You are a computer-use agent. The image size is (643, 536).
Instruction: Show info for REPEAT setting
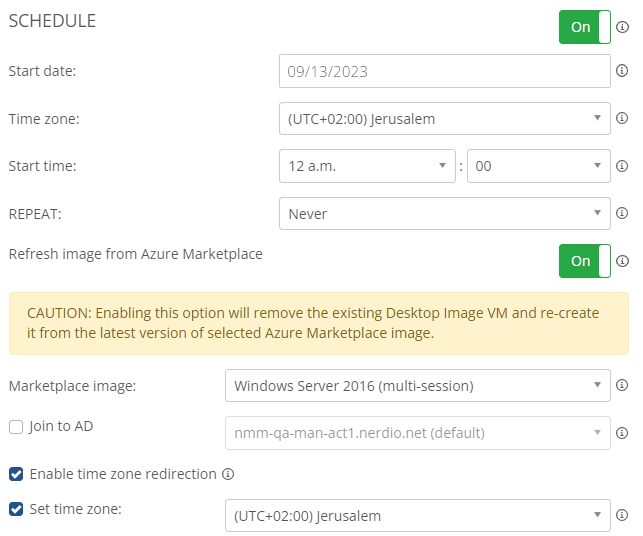pyautogui.click(x=622, y=213)
